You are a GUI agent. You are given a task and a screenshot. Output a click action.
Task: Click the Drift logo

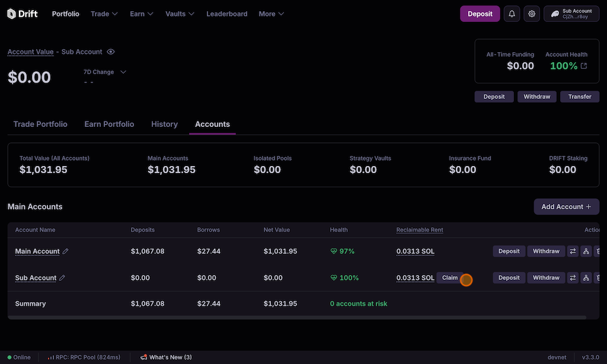pos(23,14)
